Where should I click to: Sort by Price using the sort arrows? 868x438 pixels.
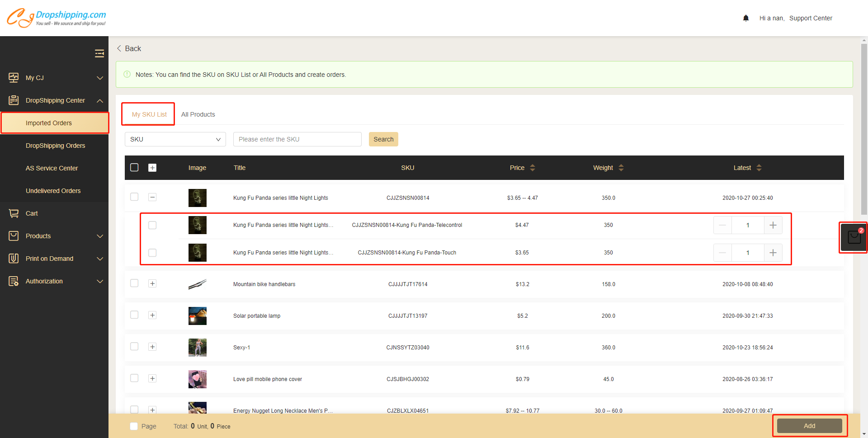[x=533, y=168]
